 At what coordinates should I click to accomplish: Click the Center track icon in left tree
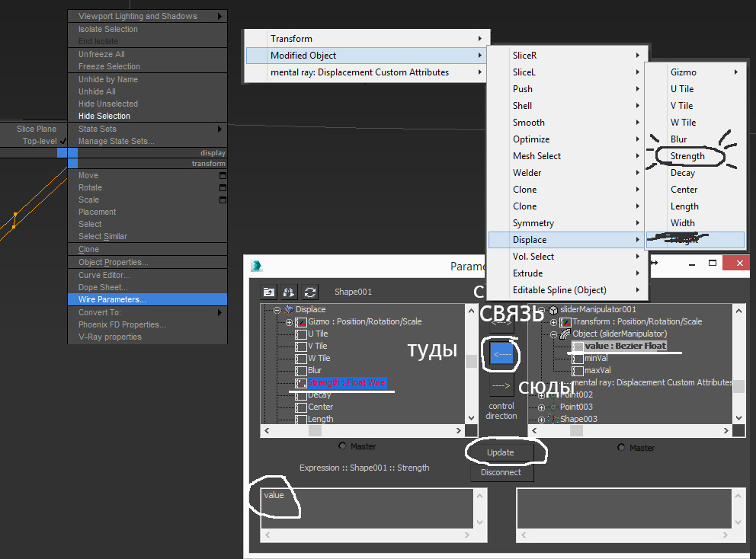coord(301,407)
